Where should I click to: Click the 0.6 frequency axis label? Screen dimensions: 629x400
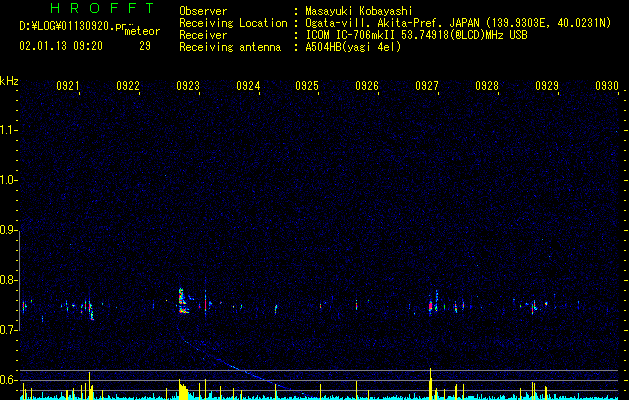8,380
